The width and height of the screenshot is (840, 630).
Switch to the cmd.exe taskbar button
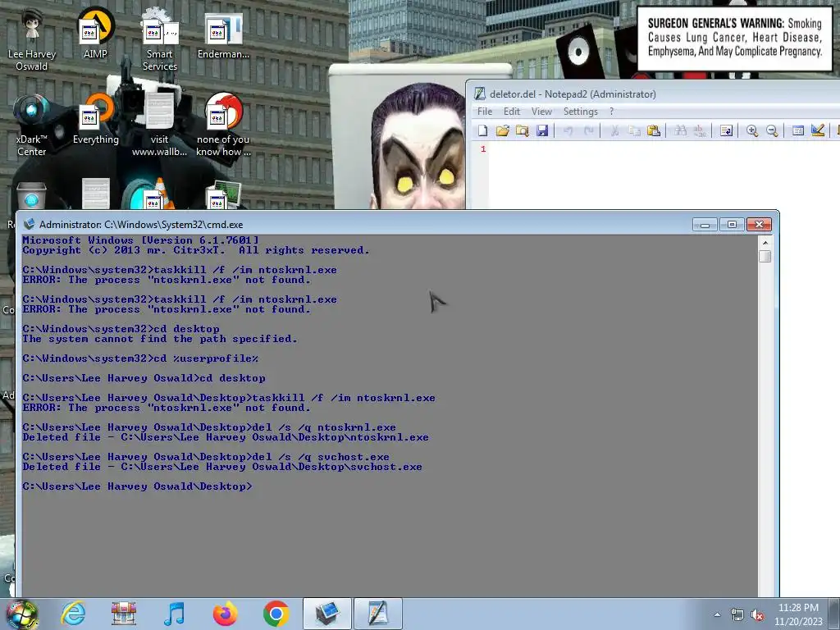click(326, 614)
